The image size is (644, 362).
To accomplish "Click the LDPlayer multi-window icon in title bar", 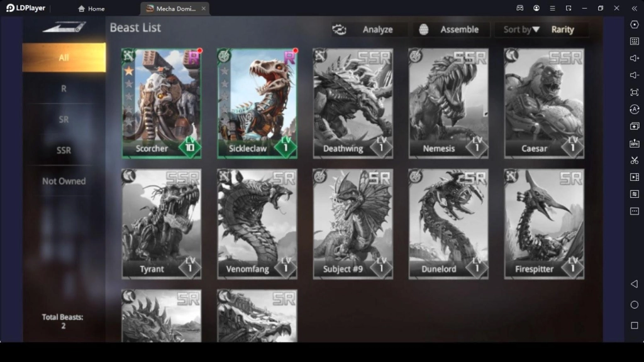I will 569,8.
